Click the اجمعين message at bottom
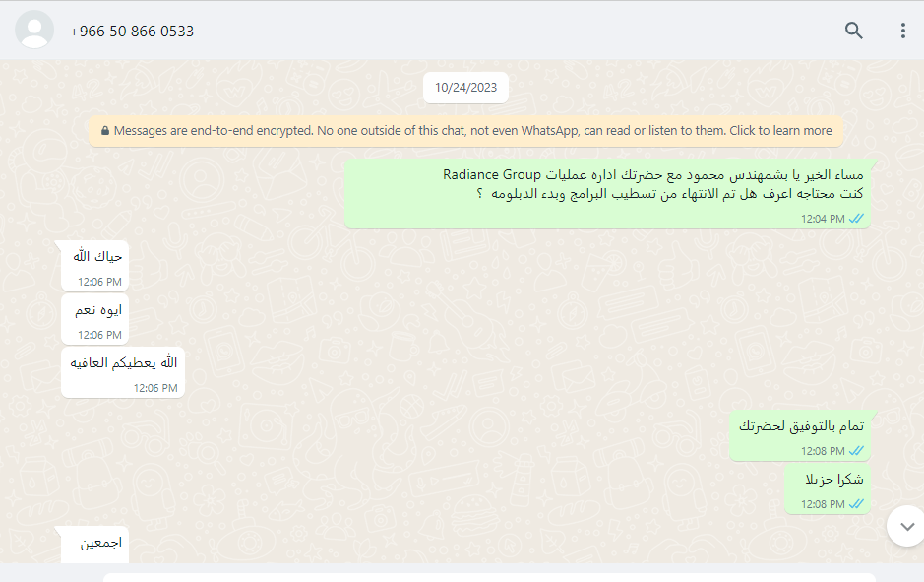 [x=94, y=545]
